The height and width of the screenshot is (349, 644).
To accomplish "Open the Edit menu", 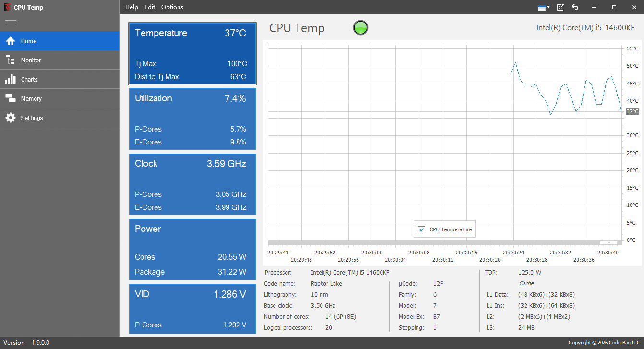I will [149, 7].
